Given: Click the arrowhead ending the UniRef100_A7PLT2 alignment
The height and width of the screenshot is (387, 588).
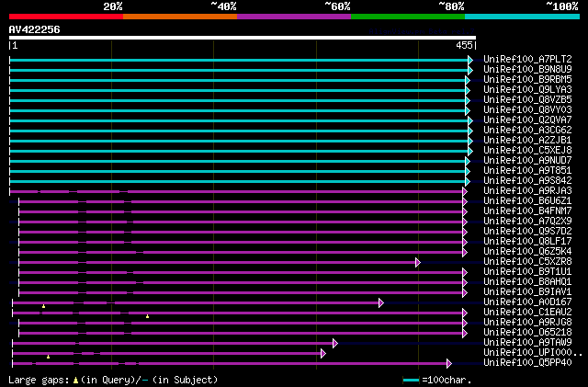Looking at the screenshot, I should [x=470, y=60].
